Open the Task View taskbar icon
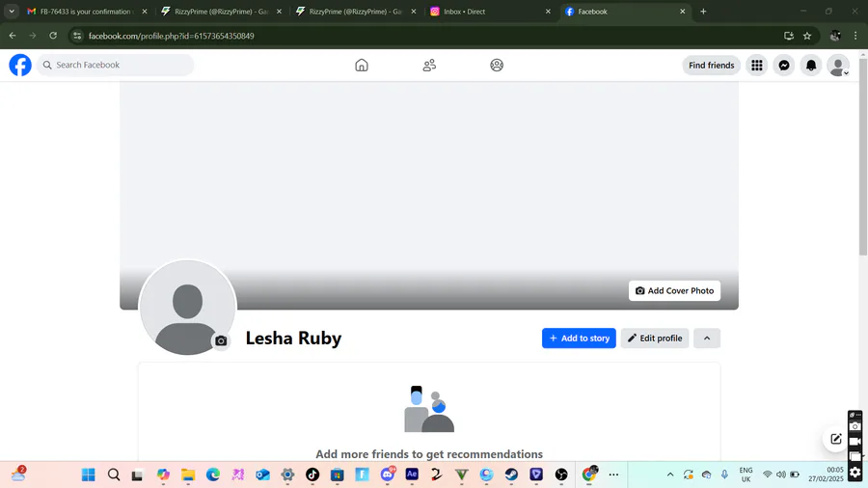The width and height of the screenshot is (868, 488). (x=137, y=474)
